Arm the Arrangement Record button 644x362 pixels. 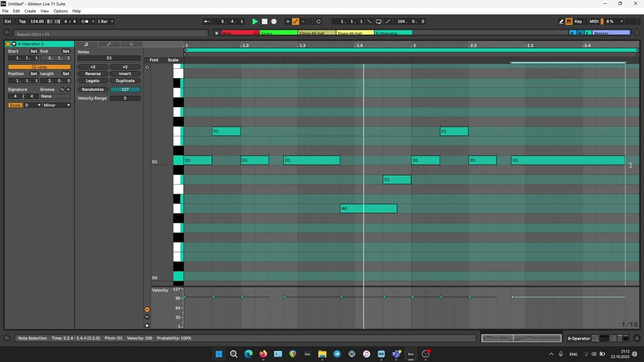tap(274, 22)
